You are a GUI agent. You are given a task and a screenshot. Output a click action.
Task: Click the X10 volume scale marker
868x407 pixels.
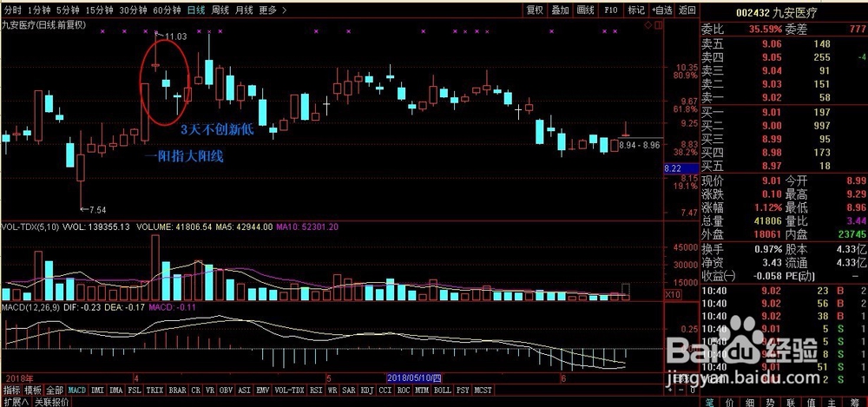point(672,294)
